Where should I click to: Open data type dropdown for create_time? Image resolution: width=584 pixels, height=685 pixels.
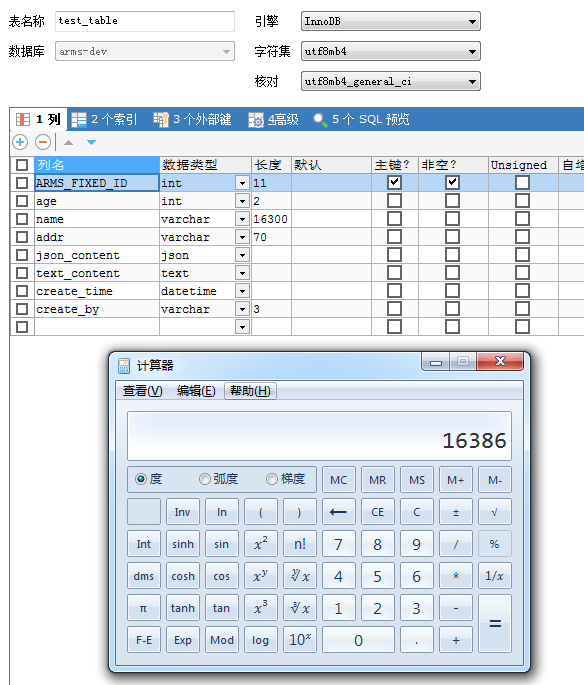coord(242,291)
